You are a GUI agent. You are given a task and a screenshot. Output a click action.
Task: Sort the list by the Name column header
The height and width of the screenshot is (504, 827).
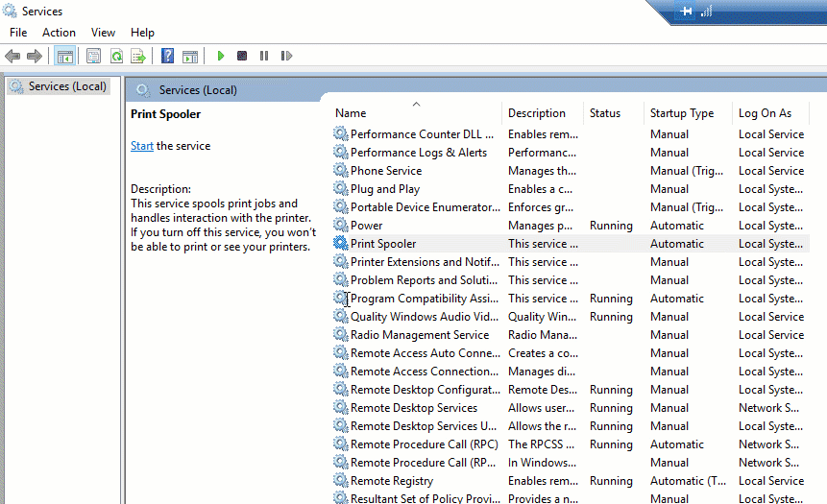point(351,113)
